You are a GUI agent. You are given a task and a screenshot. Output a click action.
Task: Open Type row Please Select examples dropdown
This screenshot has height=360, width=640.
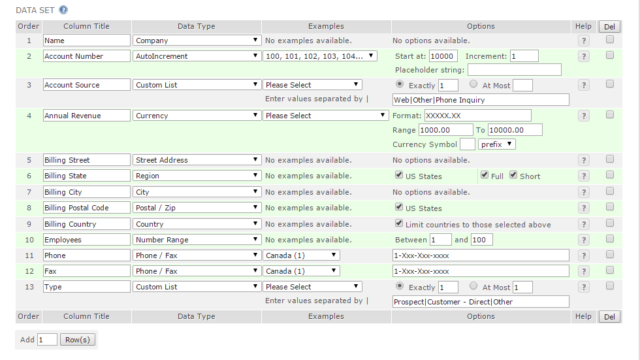pos(312,287)
